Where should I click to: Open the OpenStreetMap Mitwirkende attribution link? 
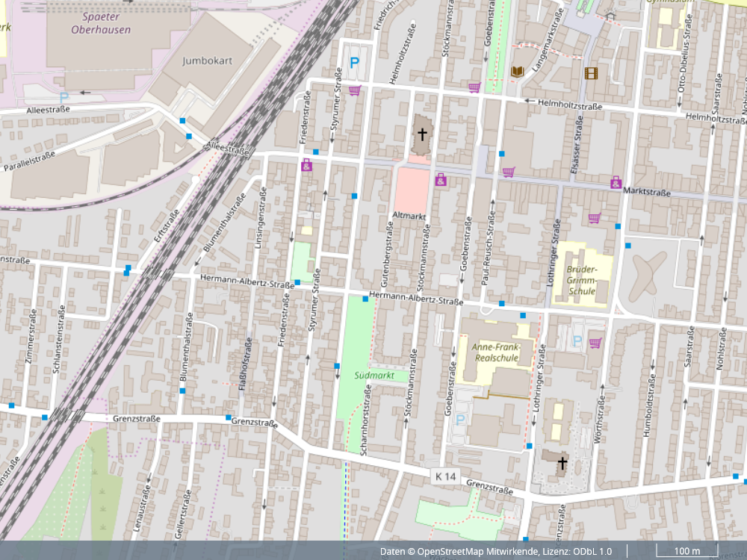(x=478, y=552)
